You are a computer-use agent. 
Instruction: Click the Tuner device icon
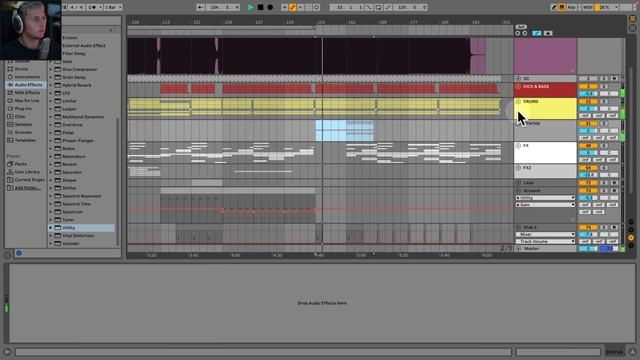click(x=58, y=220)
